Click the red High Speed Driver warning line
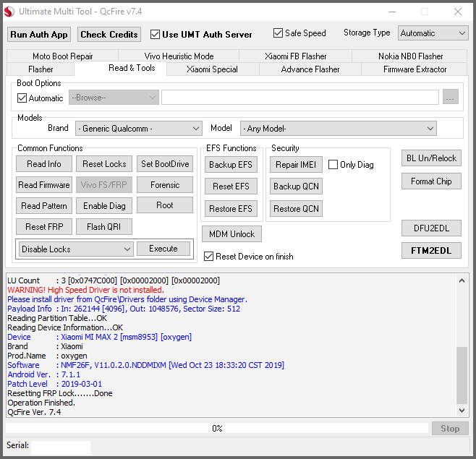Image resolution: width=476 pixels, height=459 pixels. coord(85,290)
